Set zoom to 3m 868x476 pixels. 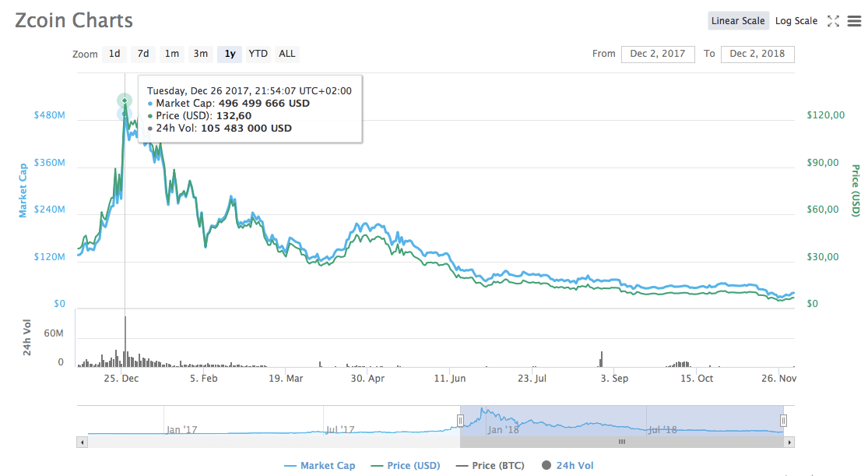pyautogui.click(x=200, y=54)
